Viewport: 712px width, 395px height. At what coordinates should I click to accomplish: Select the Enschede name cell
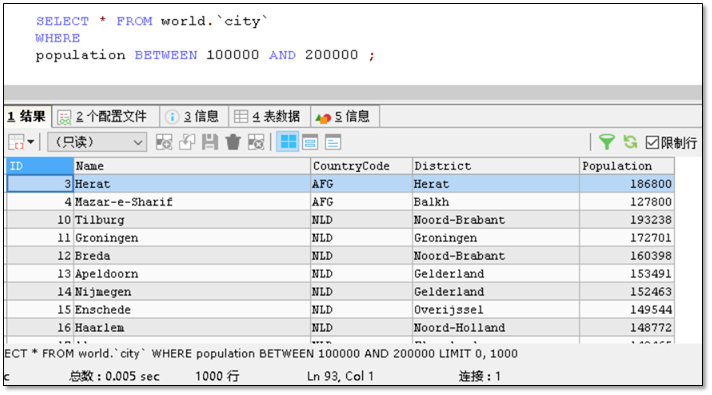pos(192,310)
